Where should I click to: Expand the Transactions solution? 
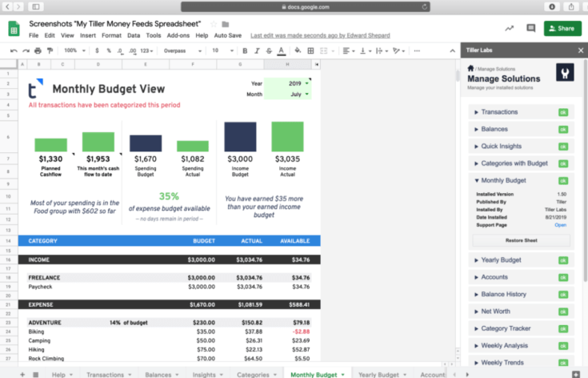pos(522,112)
